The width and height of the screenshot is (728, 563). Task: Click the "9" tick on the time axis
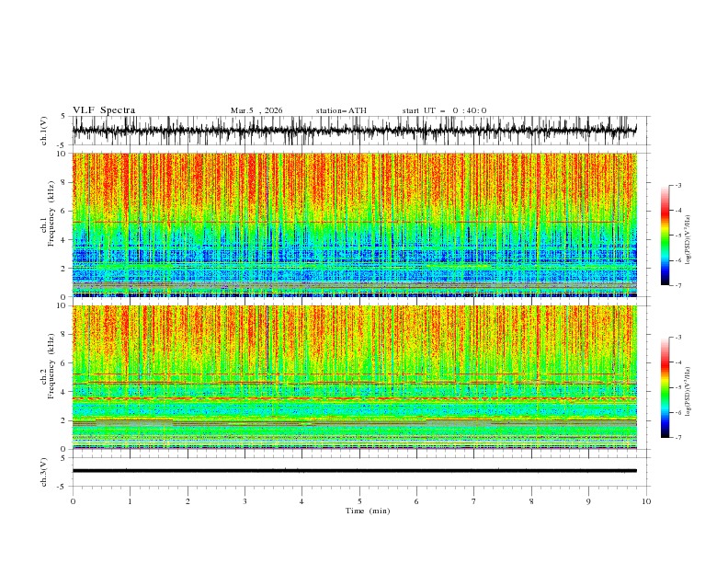[588, 501]
